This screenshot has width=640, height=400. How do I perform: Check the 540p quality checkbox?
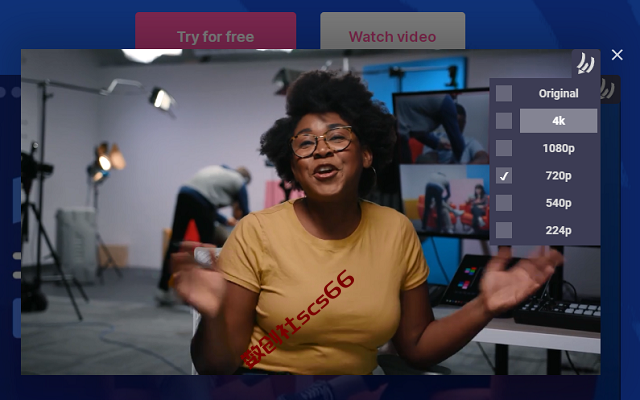tap(504, 203)
